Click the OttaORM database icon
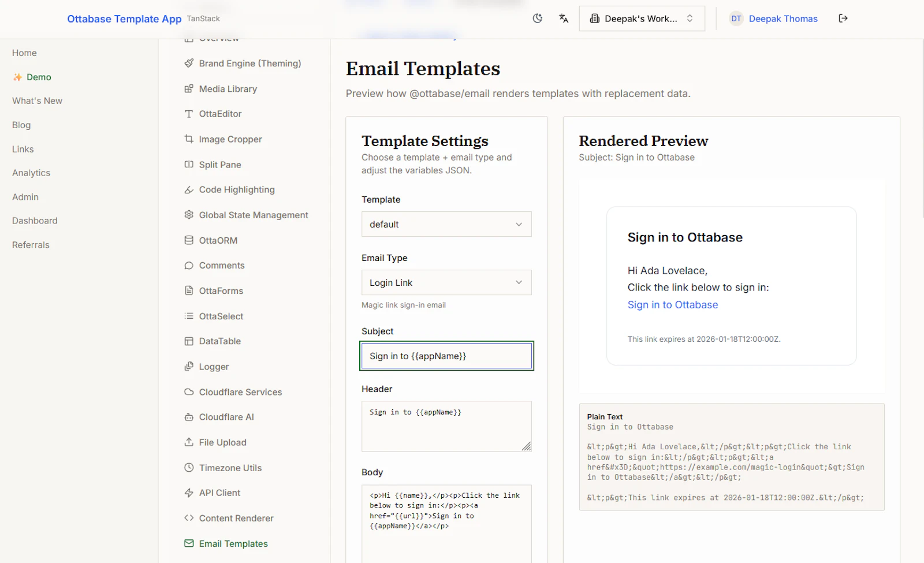The image size is (924, 563). tap(189, 240)
